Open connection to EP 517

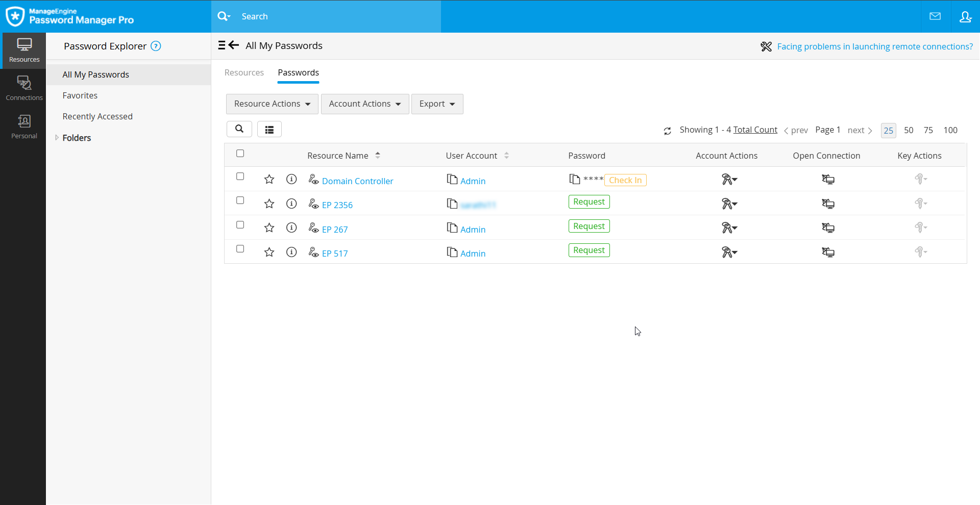(828, 252)
